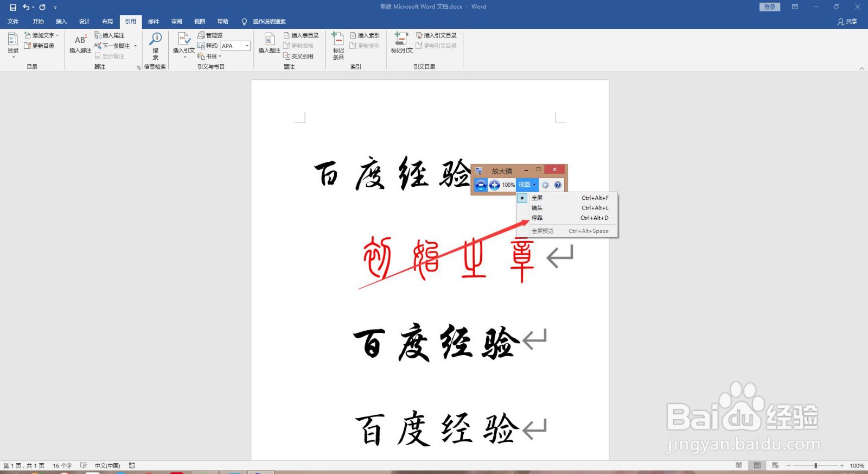Click the 共享 (Share) button
868x474 pixels.
click(847, 22)
